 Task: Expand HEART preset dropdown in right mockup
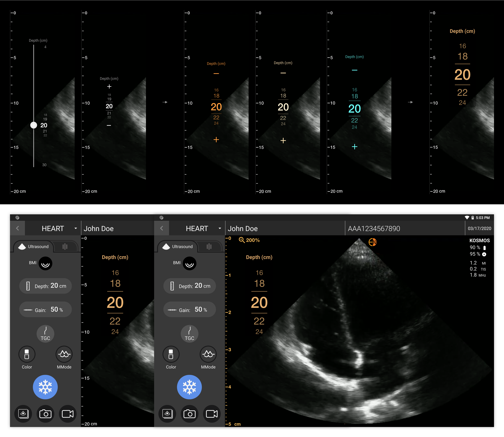(220, 229)
